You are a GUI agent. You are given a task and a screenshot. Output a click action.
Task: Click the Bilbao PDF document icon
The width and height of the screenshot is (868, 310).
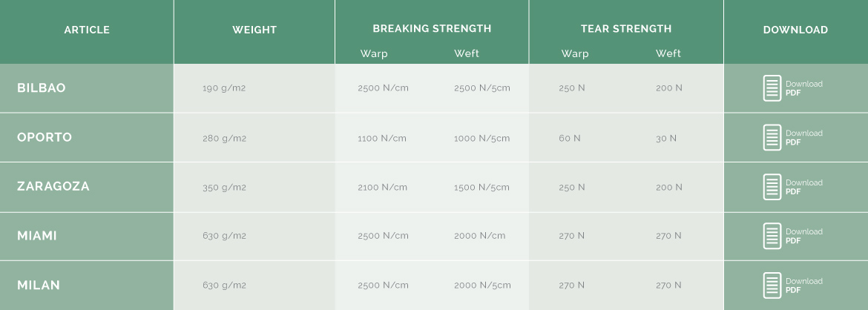click(772, 88)
